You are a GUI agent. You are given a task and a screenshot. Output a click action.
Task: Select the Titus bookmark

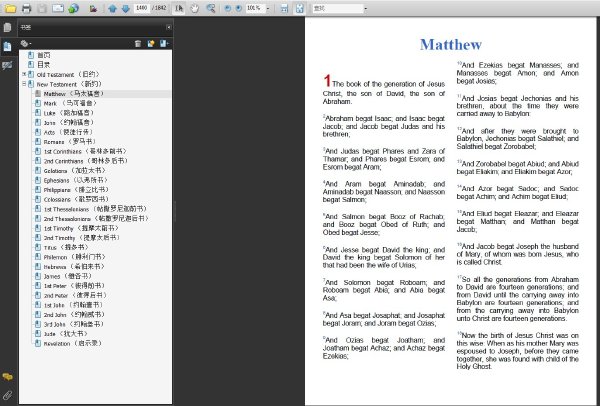(67, 247)
